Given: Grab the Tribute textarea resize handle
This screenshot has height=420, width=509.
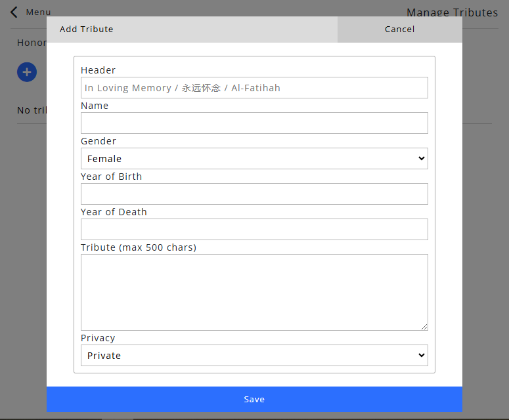Looking at the screenshot, I should (424, 326).
